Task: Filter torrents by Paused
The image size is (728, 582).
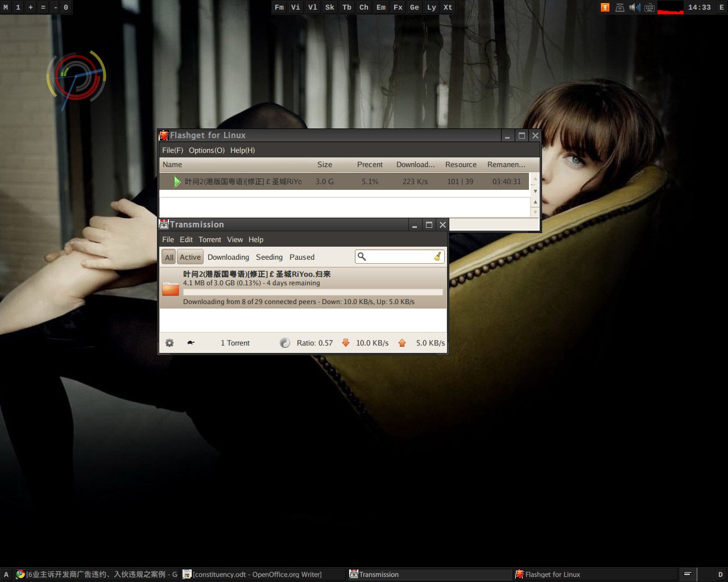Action: (302, 257)
